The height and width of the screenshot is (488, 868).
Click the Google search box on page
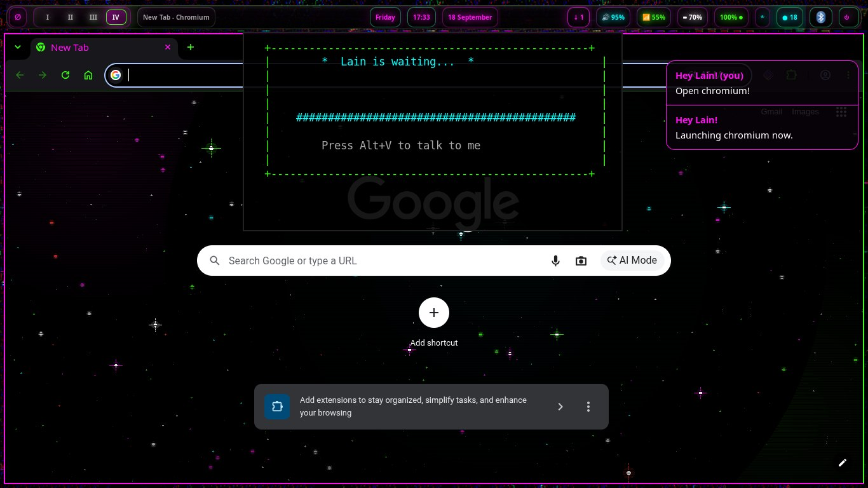(433, 261)
